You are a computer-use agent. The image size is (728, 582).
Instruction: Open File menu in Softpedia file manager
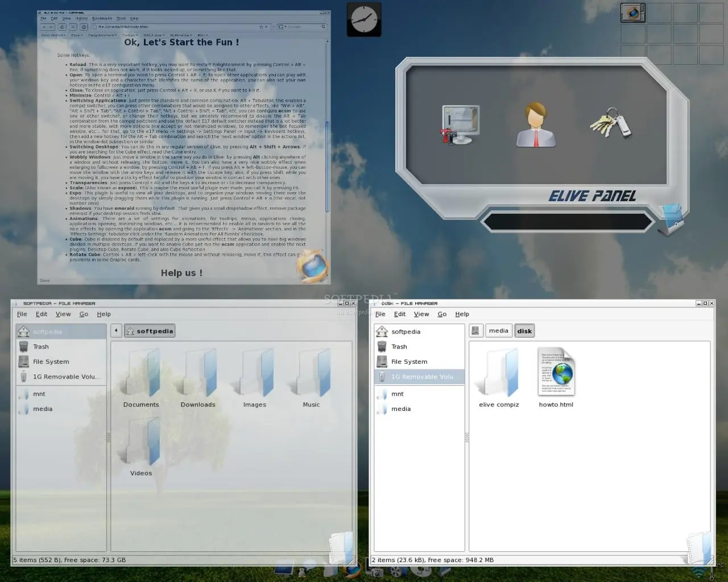tap(22, 314)
